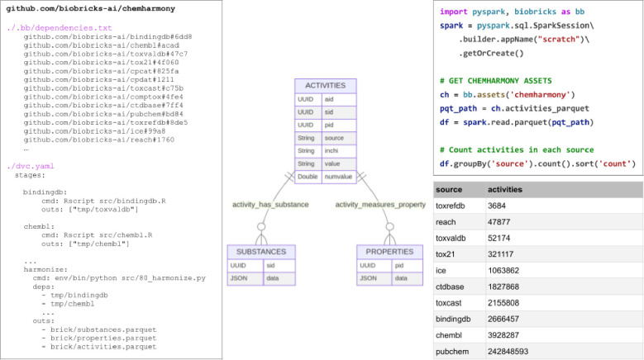Click the bindingdb#6dd8 dependency line
The image size is (644, 360).
pos(107,36)
